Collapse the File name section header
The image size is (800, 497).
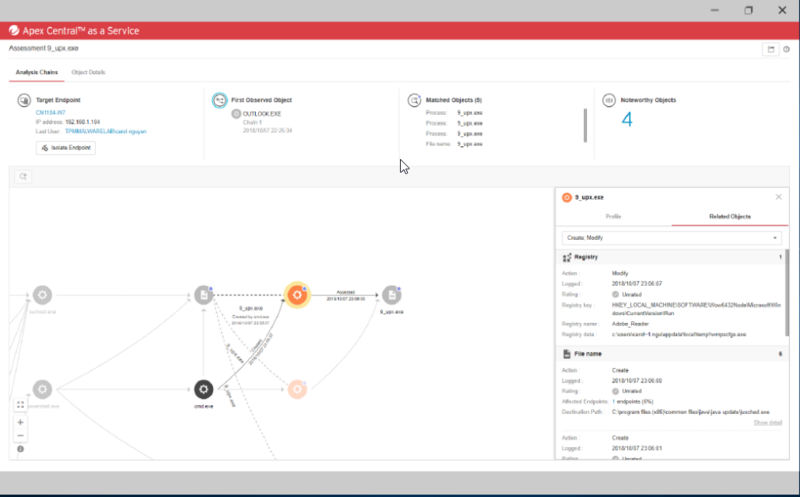point(671,354)
